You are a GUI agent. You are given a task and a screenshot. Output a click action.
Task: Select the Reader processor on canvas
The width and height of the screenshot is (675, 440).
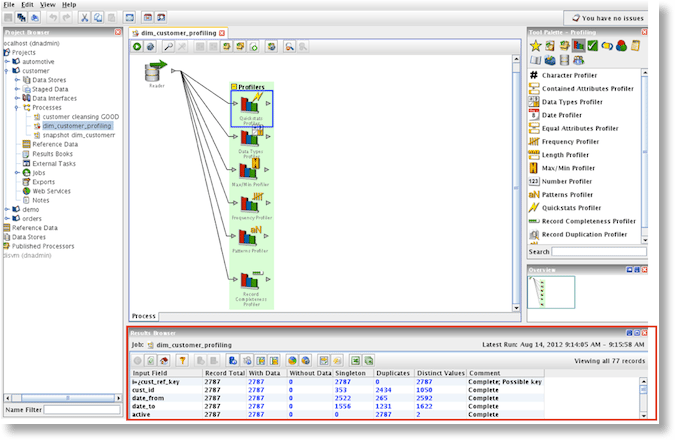click(x=155, y=72)
